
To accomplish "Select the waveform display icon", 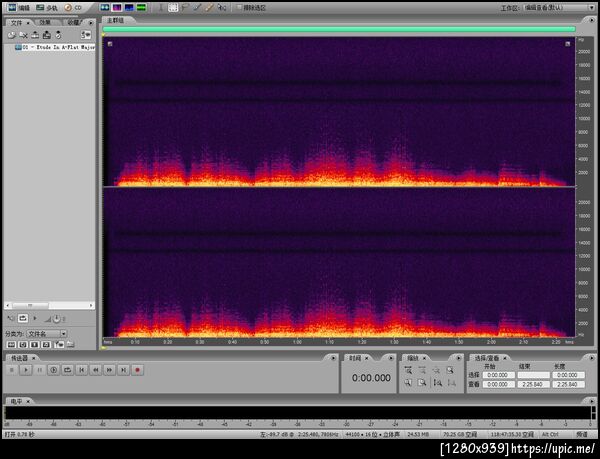I will tap(105, 7).
